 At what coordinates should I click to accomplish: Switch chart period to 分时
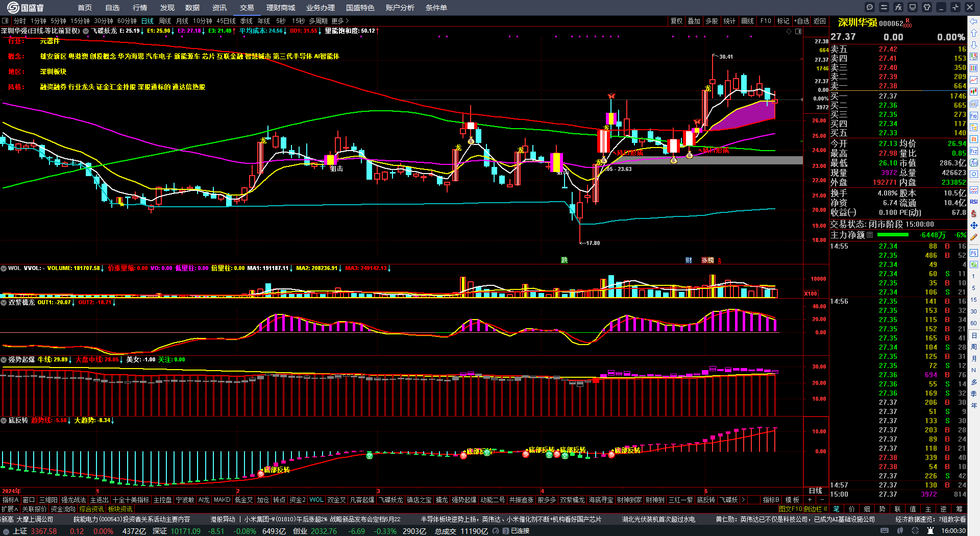click(19, 21)
